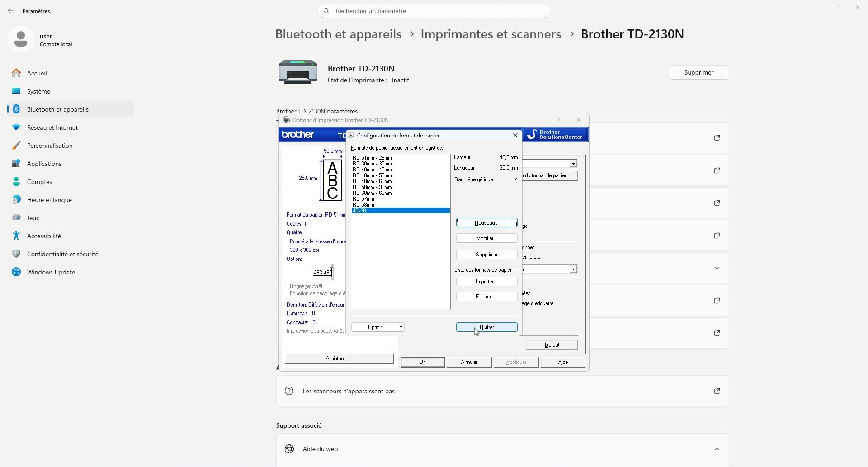The height and width of the screenshot is (467, 868).
Task: Click the Exporter button
Action: pos(486,297)
